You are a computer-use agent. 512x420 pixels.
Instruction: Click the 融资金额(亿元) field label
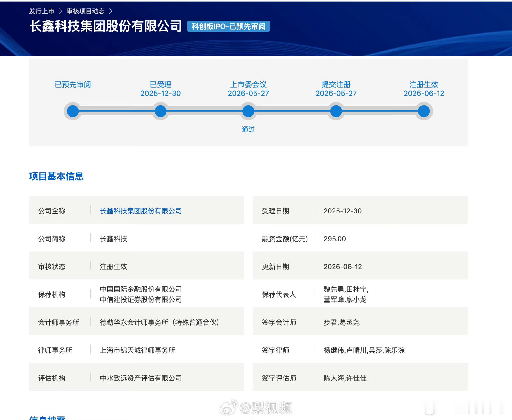click(x=285, y=239)
